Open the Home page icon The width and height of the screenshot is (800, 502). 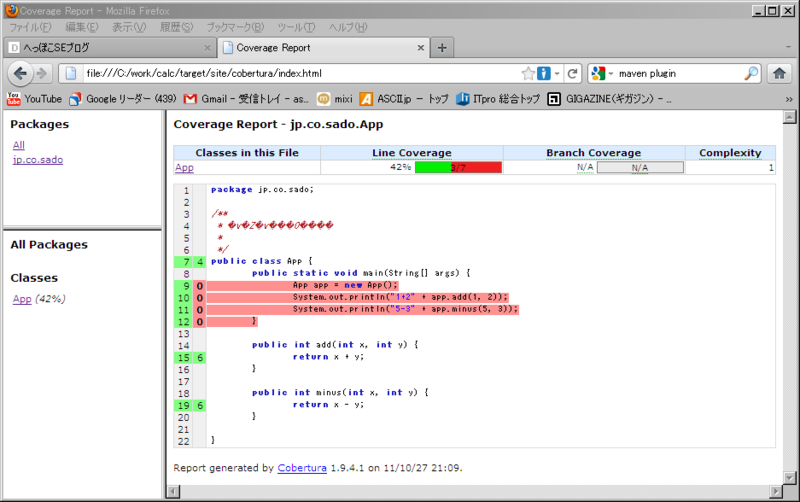pos(779,73)
